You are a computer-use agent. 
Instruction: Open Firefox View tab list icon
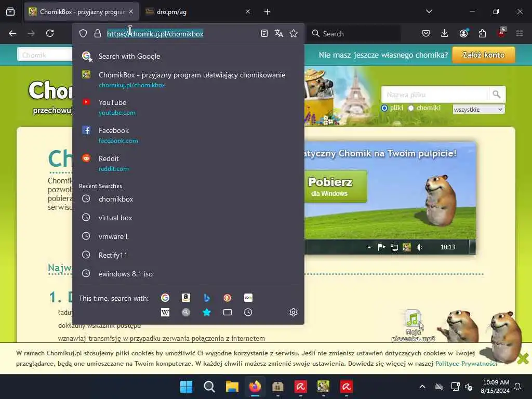pyautogui.click(x=10, y=12)
